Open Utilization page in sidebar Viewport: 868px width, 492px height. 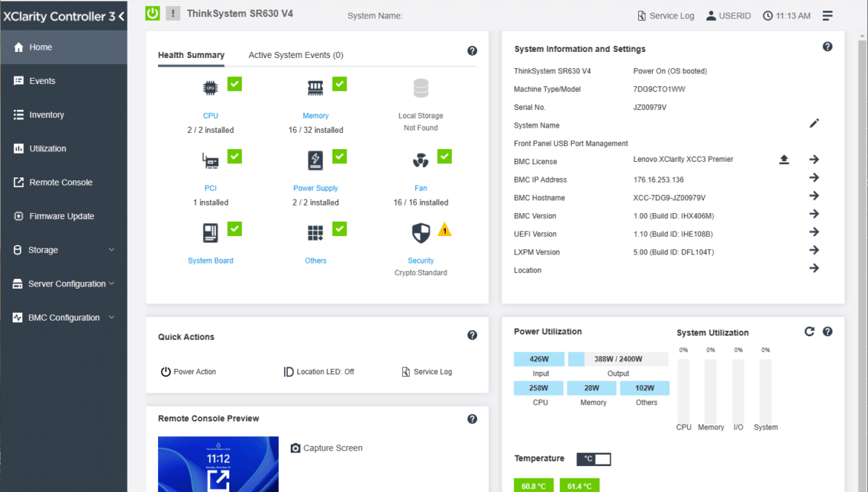[x=64, y=148]
